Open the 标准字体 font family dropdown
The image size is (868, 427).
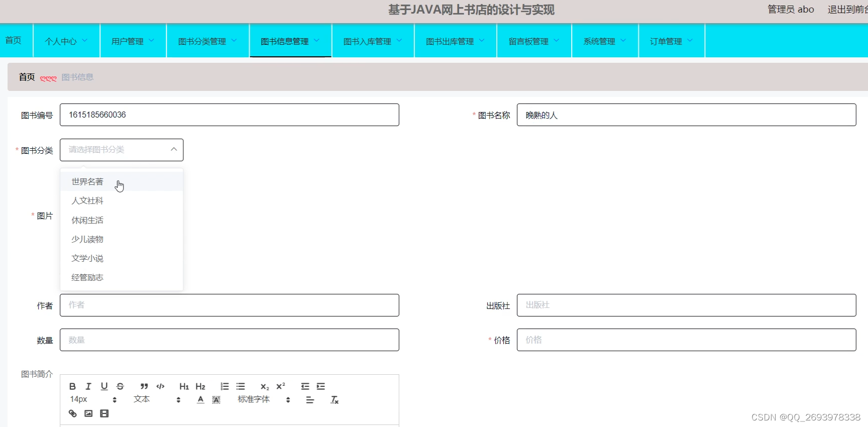coord(264,399)
